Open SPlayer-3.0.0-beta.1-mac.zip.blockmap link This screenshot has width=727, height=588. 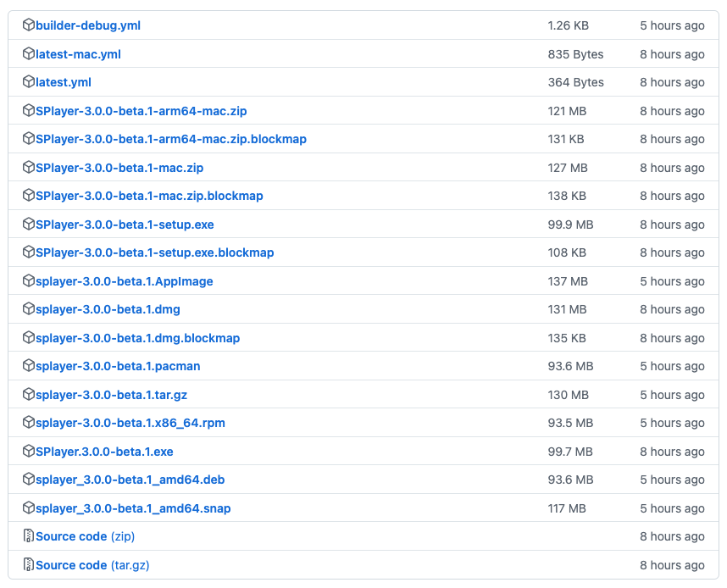tap(149, 196)
